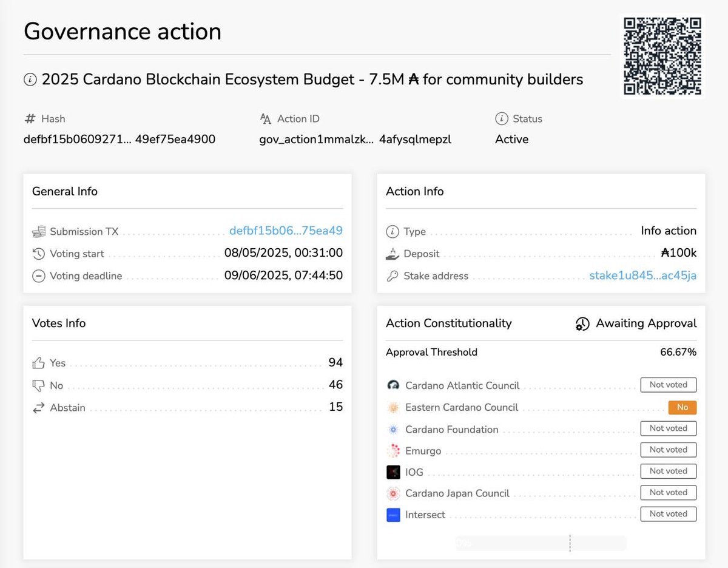This screenshot has width=728, height=568.
Task: Click Not voted badge for Emurgo
Action: [x=669, y=450]
